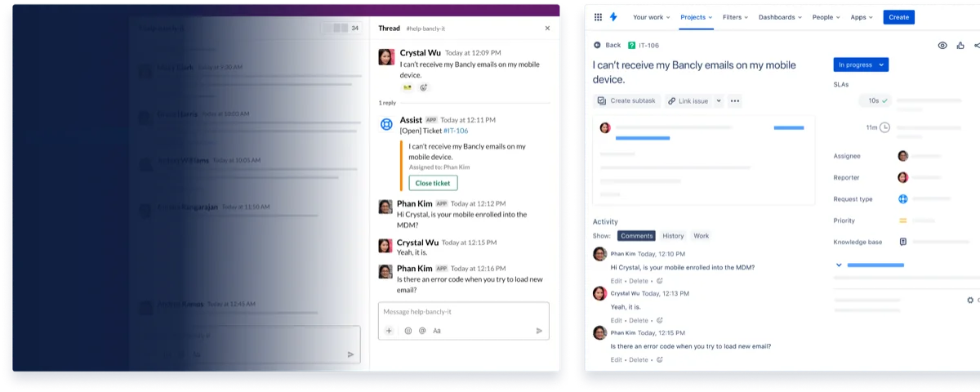The width and height of the screenshot is (980, 392).
Task: Click the medium Priority icon
Action: point(903,220)
